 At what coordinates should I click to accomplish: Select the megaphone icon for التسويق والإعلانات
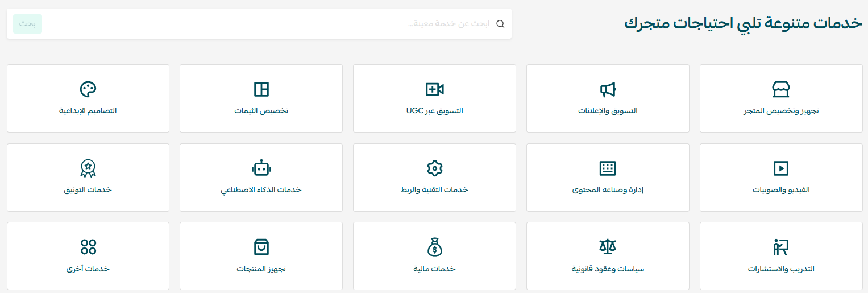tap(608, 89)
